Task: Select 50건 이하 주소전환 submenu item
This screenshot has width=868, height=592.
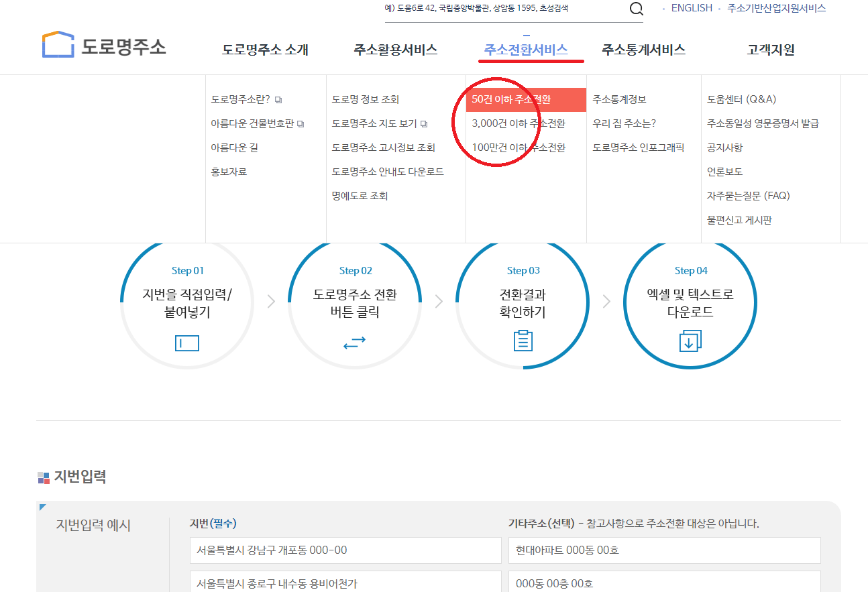Action: (x=526, y=99)
